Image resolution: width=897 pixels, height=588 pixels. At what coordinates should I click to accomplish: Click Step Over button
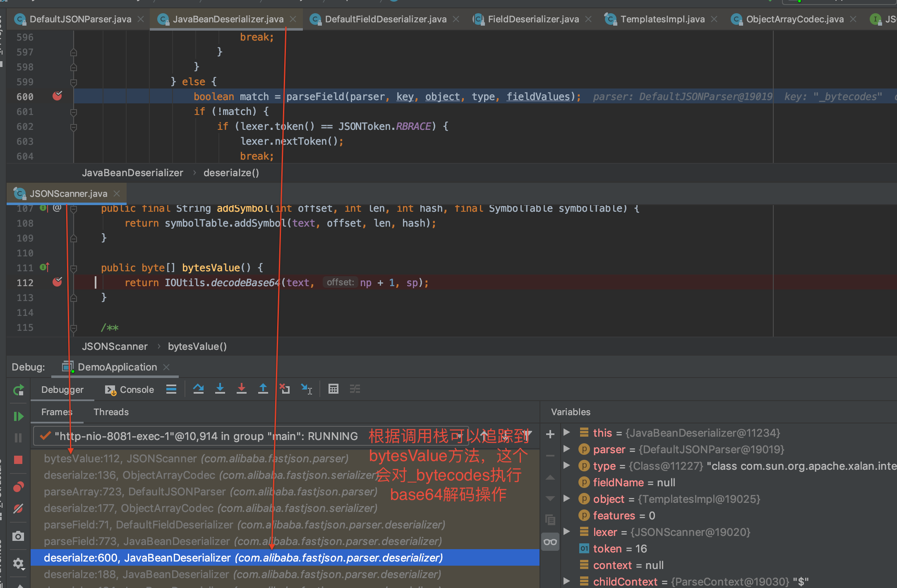pos(199,389)
